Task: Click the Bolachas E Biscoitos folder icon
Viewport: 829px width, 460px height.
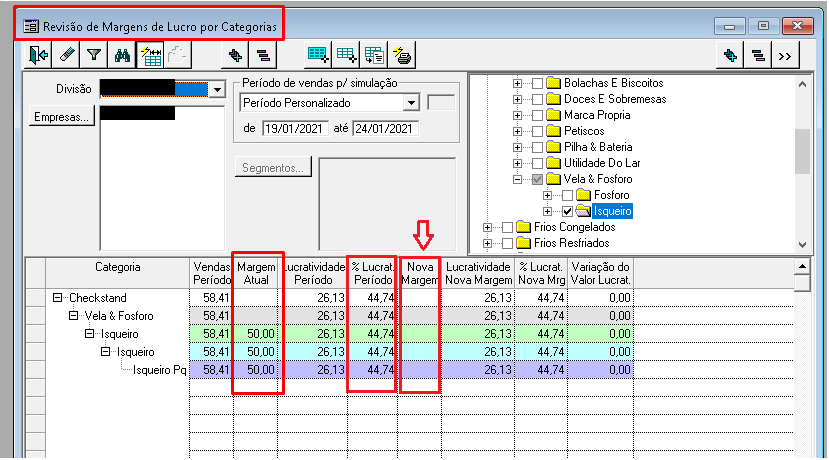Action: 554,83
